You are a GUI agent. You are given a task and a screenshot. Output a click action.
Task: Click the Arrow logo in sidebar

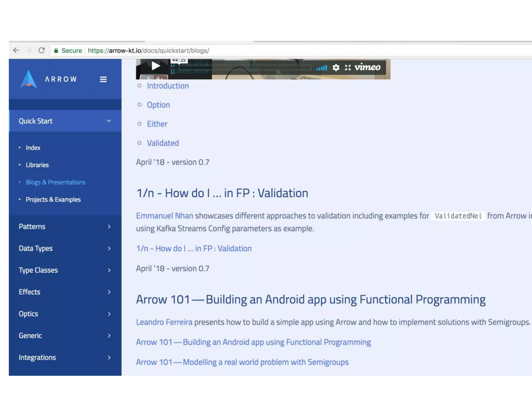(x=29, y=79)
